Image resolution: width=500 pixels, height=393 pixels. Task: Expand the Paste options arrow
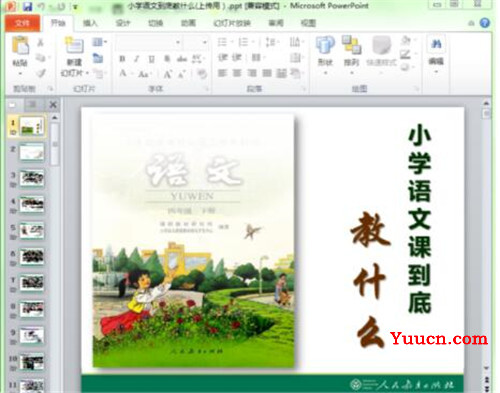click(x=20, y=73)
